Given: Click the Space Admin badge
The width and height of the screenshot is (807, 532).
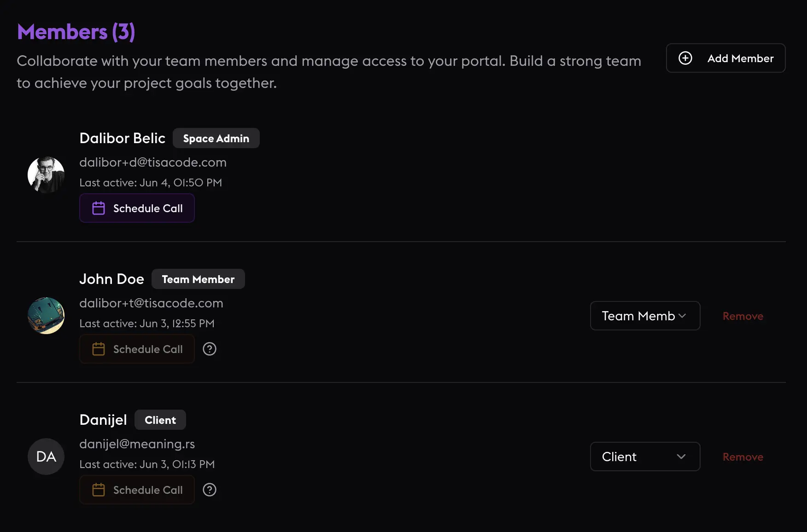Looking at the screenshot, I should coord(216,139).
